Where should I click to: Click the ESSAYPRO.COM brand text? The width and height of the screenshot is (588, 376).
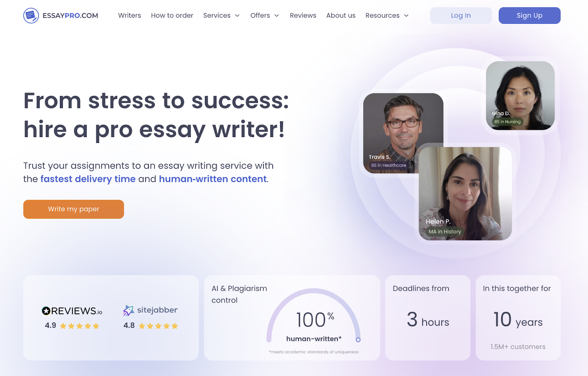pyautogui.click(x=70, y=15)
